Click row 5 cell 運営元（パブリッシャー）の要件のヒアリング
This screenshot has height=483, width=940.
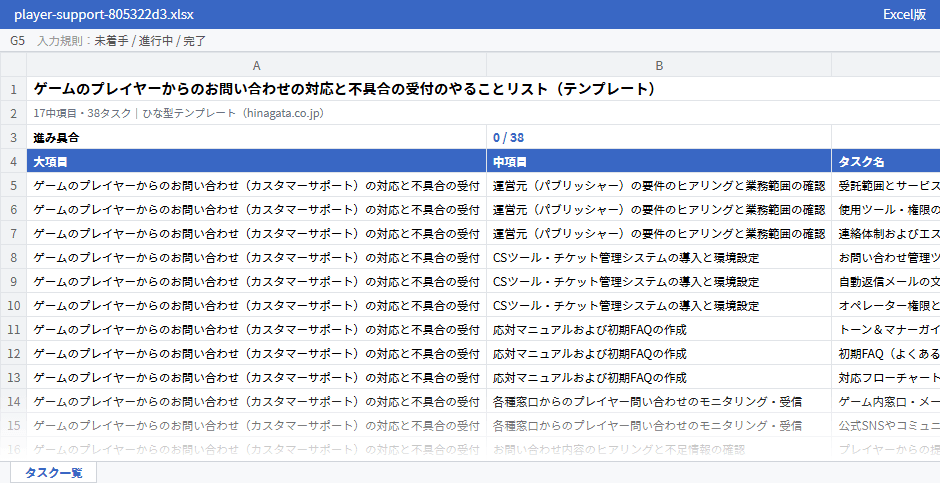[x=659, y=185]
